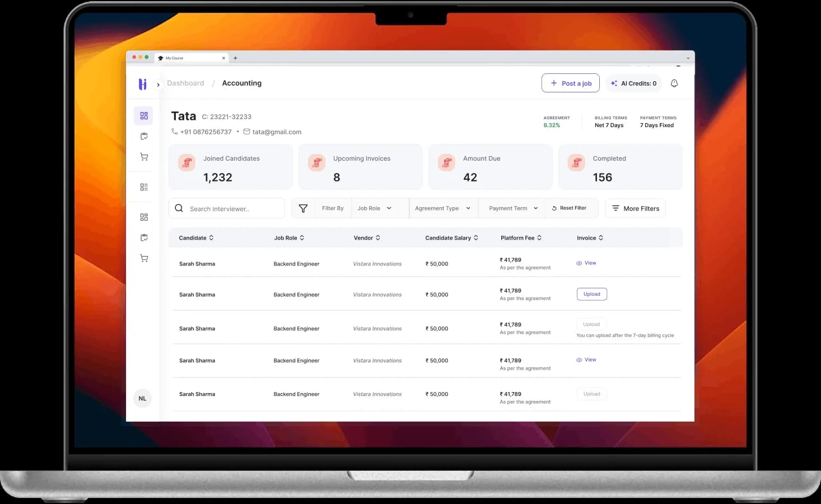Screen dimensions: 821x504
Task: Click the tata@gmail.com envelope icon
Action: 246,132
